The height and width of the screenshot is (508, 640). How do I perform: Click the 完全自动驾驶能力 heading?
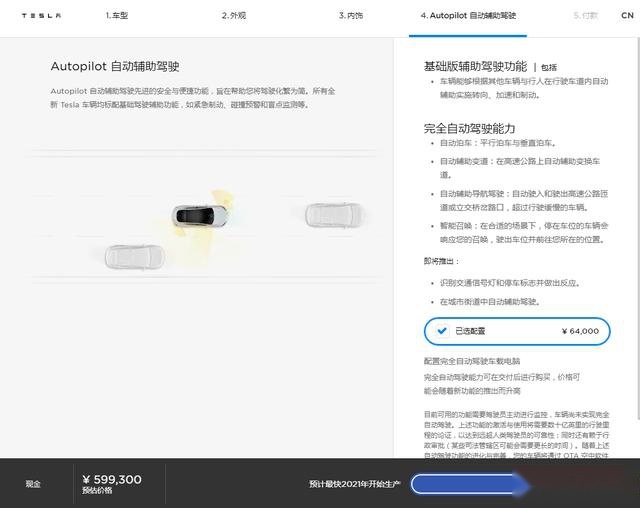pyautogui.click(x=469, y=129)
